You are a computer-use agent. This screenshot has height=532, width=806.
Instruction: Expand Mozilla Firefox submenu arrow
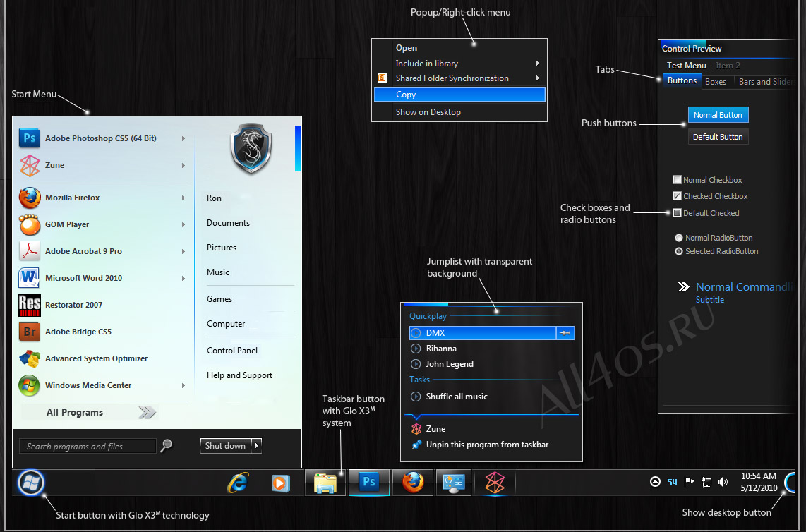[183, 198]
